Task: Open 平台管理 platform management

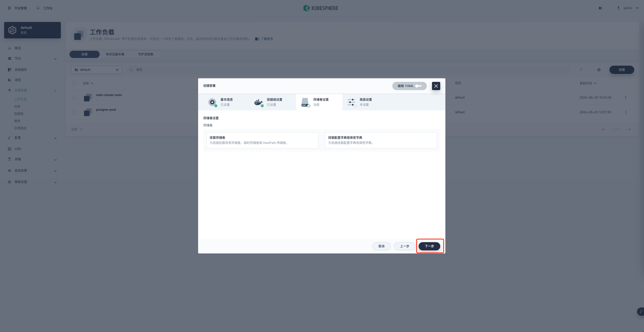Action: click(17, 8)
